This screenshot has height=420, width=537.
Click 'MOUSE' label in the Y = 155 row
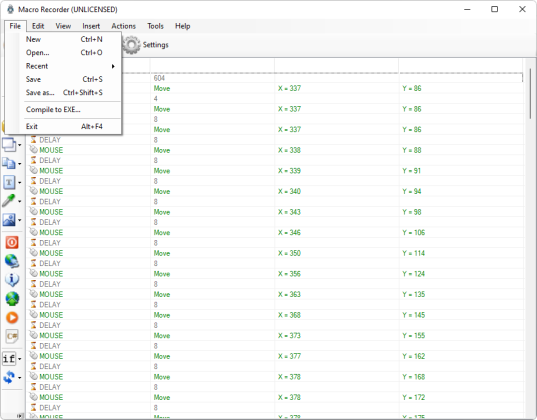[51, 335]
